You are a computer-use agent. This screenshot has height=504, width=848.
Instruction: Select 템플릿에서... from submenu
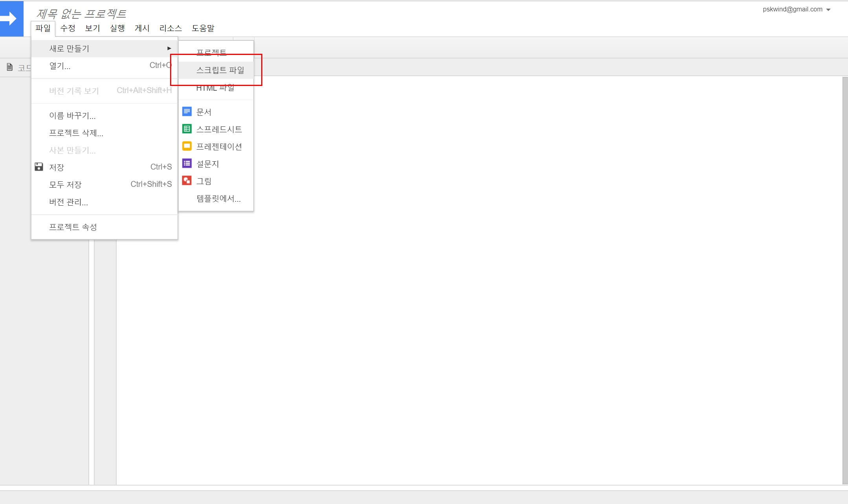coord(216,198)
